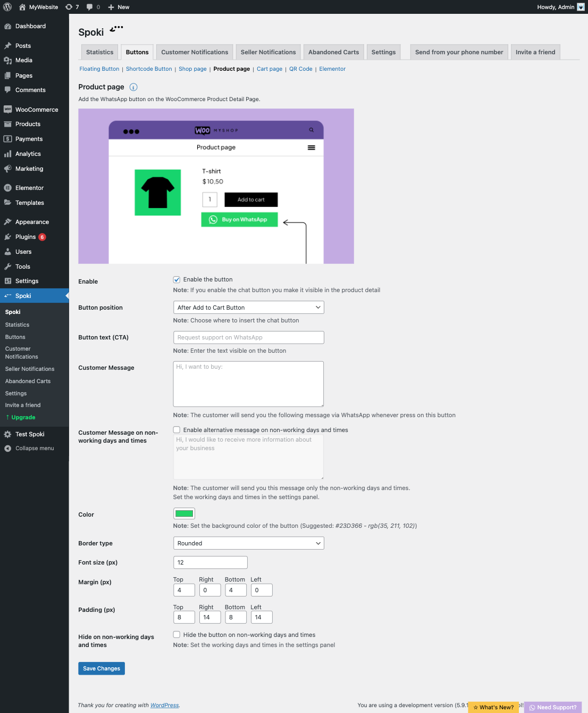The height and width of the screenshot is (713, 588).
Task: Click the Appearance brush icon
Action: 8,222
